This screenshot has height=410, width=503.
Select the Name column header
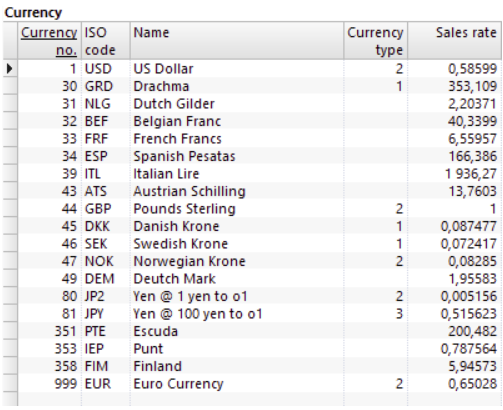237,41
